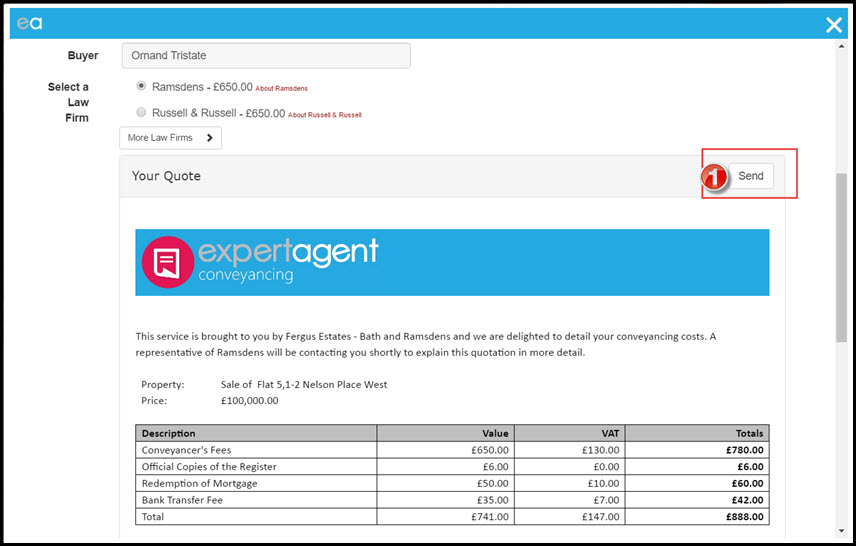Click the Total row label

(152, 517)
